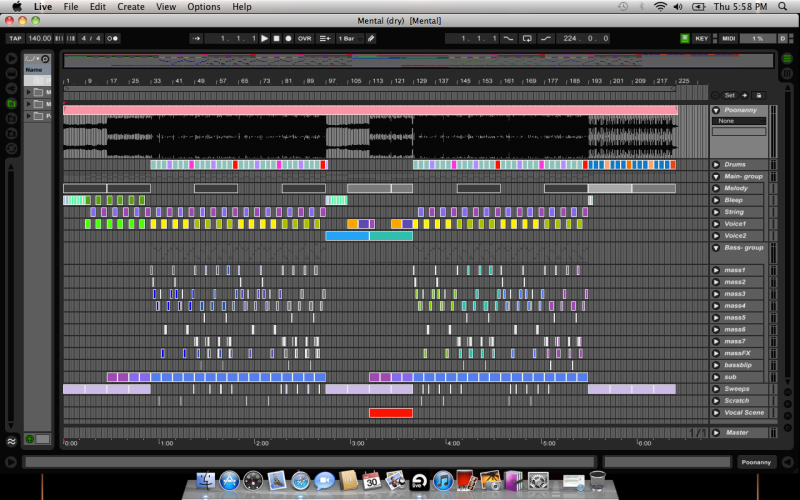Toggle the Punch-Out switch
The width and height of the screenshot is (800, 500).
click(545, 38)
